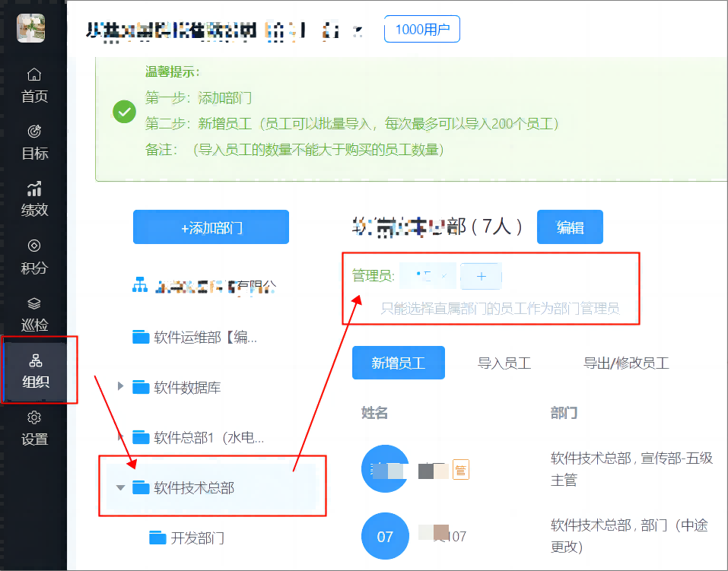Image resolution: width=728 pixels, height=571 pixels.
Task: Open 绩效 performance chart icon
Action: pos(33,198)
